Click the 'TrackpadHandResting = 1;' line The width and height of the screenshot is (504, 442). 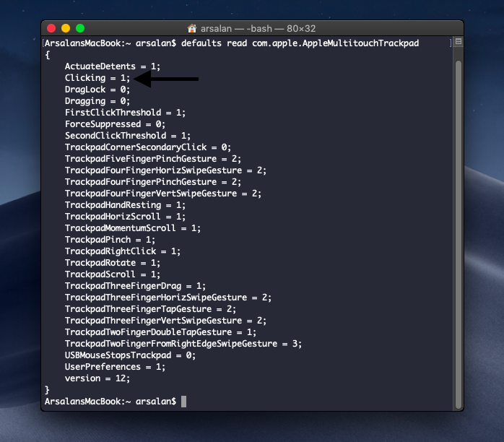[125, 205]
